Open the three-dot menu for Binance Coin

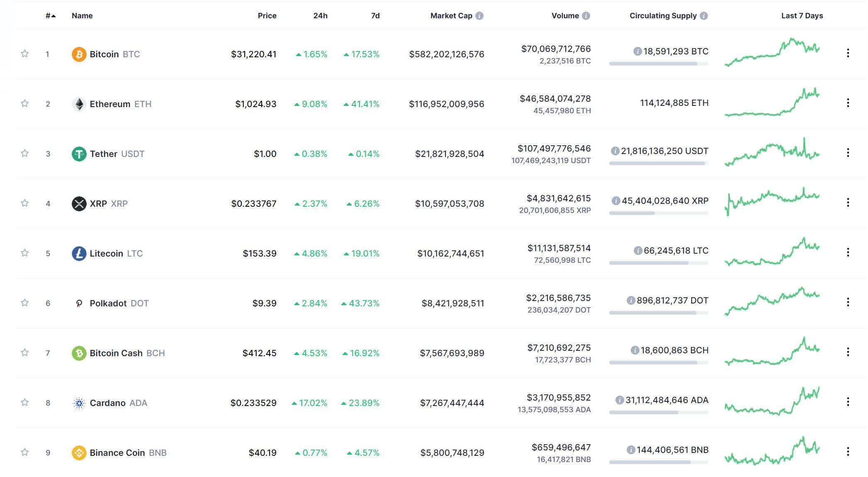pos(848,452)
